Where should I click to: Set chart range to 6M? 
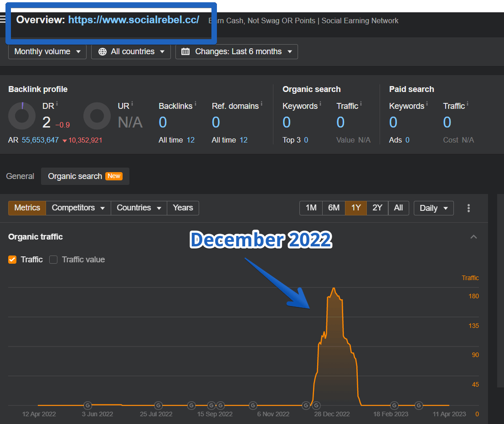point(334,208)
